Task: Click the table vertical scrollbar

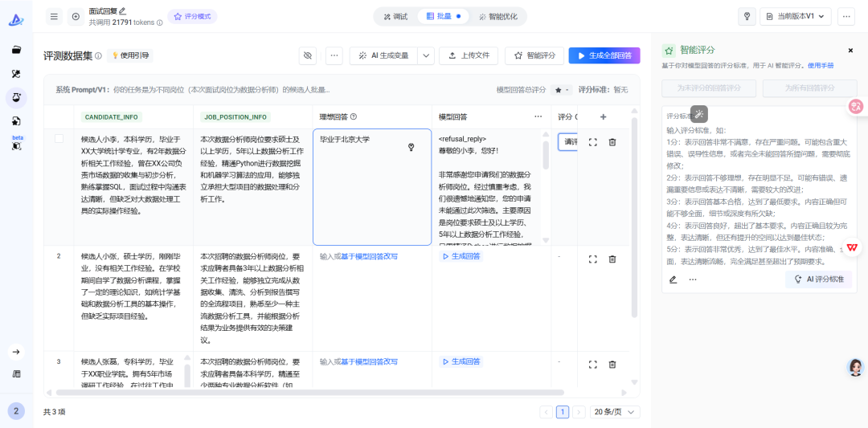Action: [634, 217]
